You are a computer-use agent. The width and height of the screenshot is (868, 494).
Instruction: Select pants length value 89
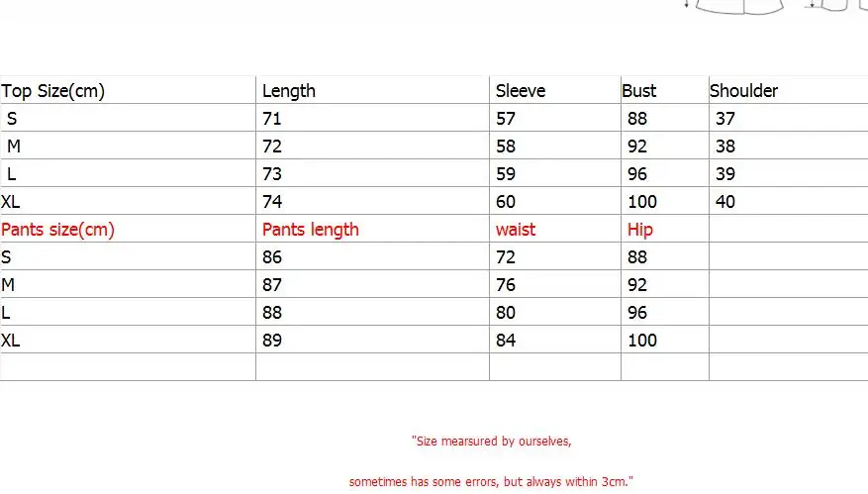click(272, 341)
